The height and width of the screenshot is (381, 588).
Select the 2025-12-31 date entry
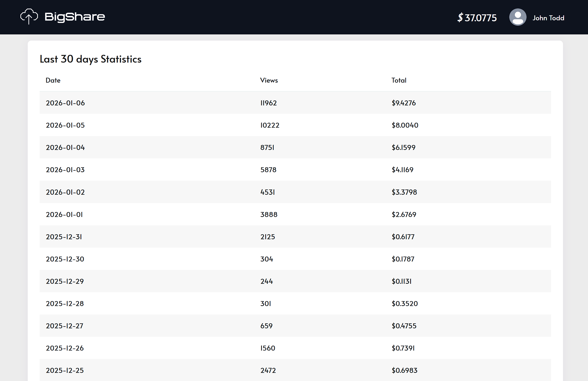pos(64,237)
